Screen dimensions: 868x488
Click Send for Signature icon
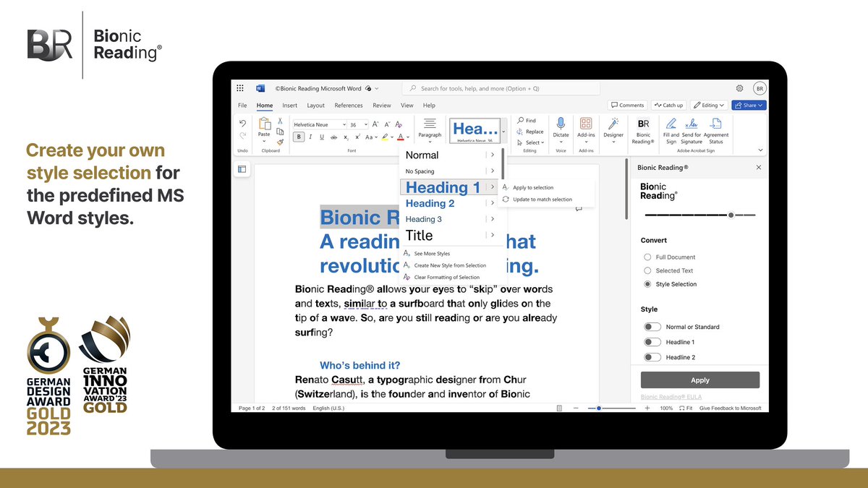click(692, 124)
